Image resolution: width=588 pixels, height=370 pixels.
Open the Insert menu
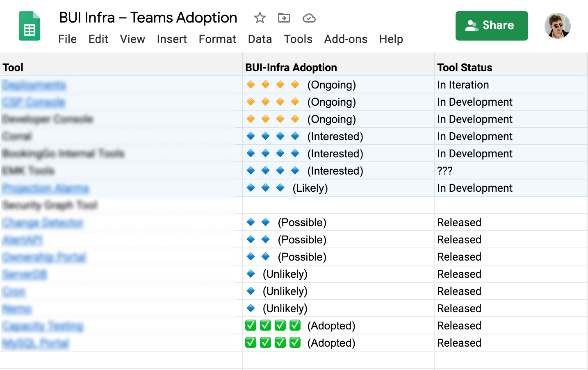[x=171, y=39]
